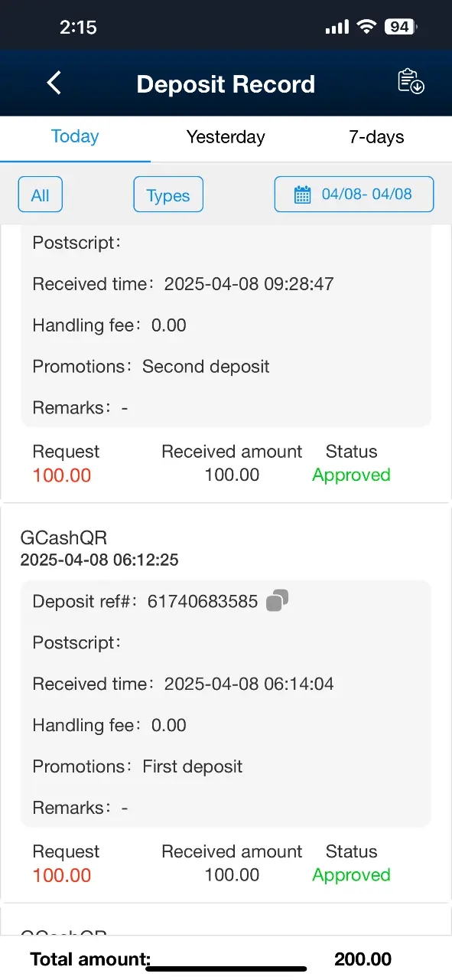
Task: Tap the Total amount 200.00 value
Action: coord(363,959)
